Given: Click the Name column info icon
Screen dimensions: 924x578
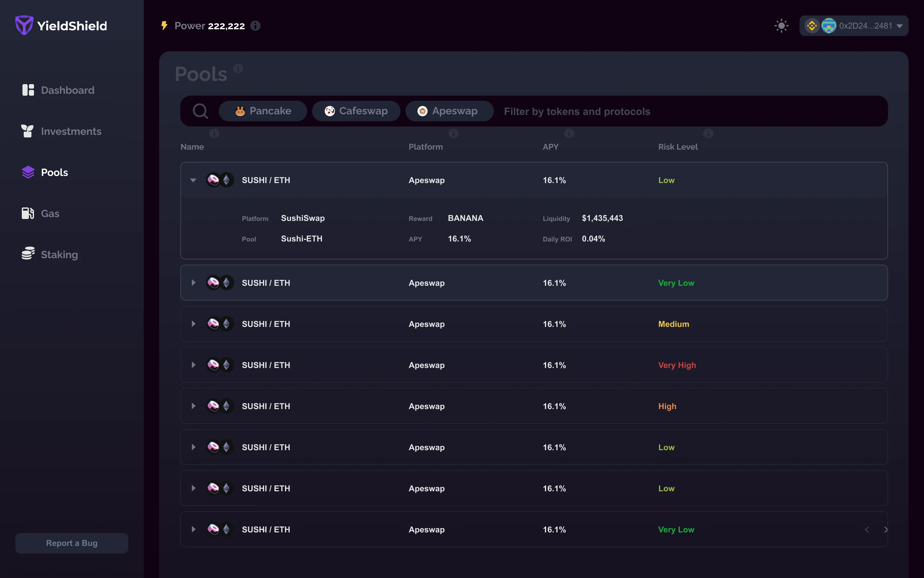Looking at the screenshot, I should point(214,133).
